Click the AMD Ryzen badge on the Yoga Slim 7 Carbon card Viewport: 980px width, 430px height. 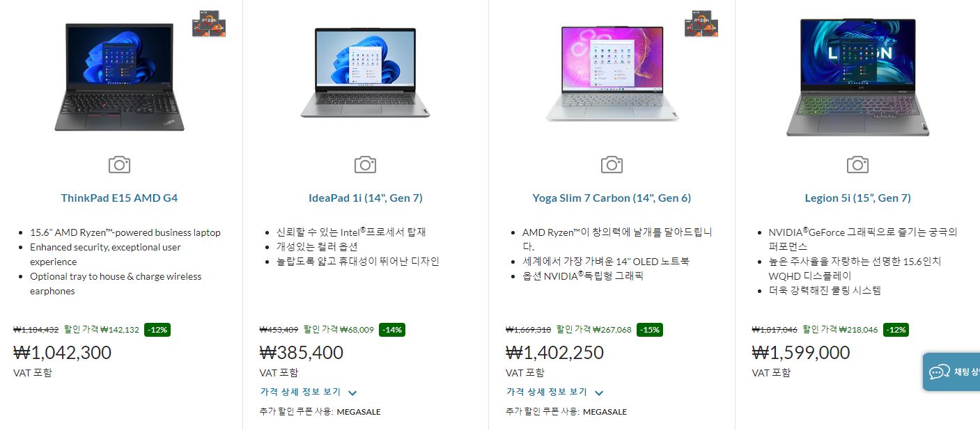701,24
